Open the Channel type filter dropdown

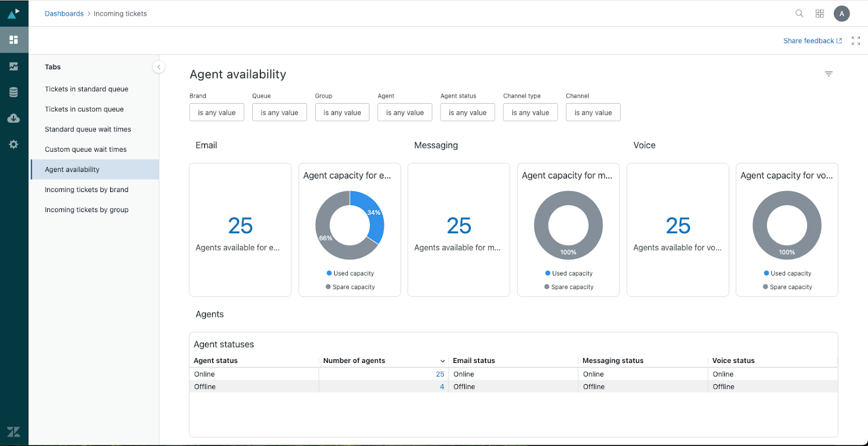[x=530, y=112]
